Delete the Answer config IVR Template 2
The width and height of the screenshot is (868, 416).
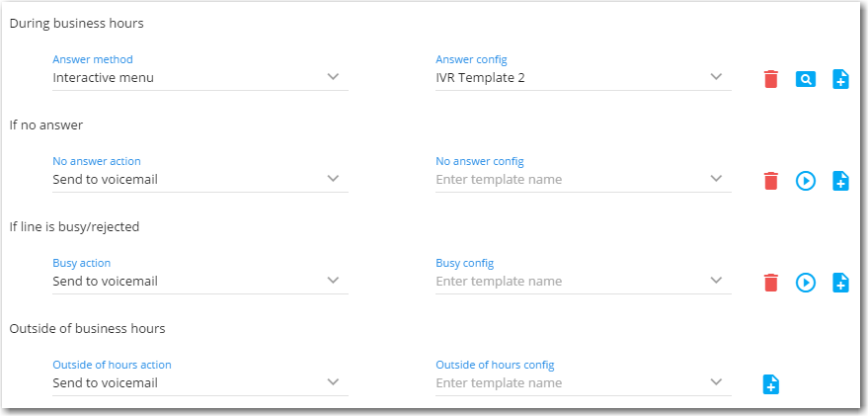coord(770,79)
